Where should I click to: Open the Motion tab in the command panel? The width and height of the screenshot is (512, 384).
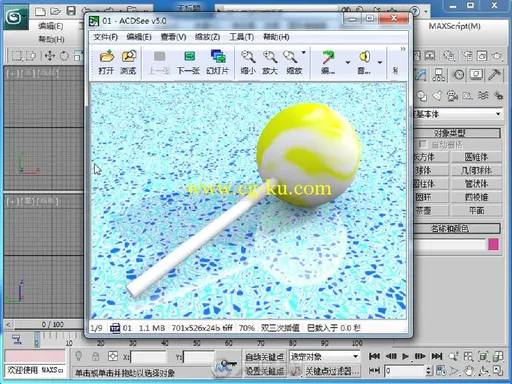[x=459, y=75]
